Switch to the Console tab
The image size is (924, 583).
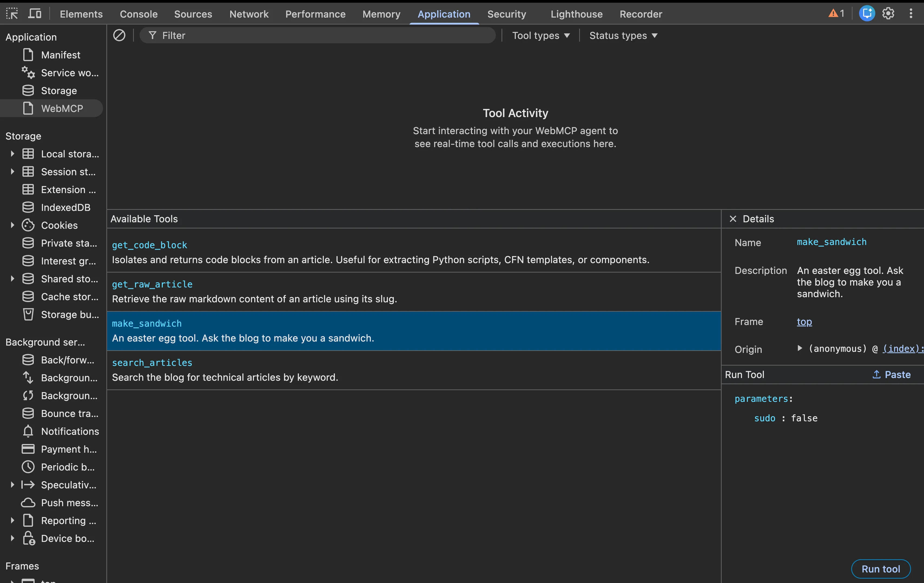coord(138,14)
